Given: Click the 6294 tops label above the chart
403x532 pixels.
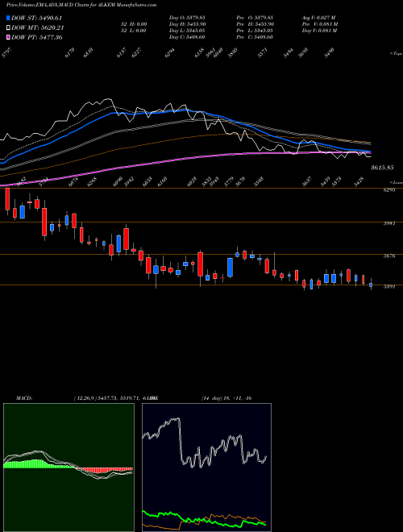Looking at the screenshot, I should [169, 53].
